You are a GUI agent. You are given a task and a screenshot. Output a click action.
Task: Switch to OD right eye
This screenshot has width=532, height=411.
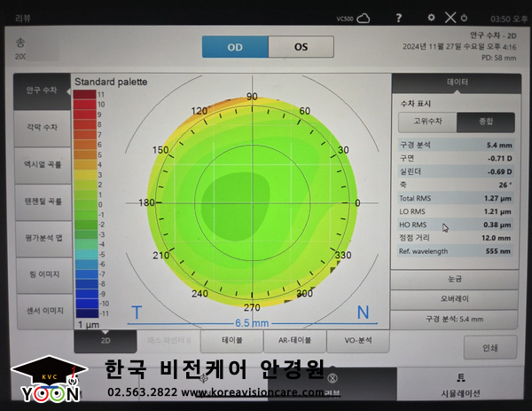[x=234, y=47]
